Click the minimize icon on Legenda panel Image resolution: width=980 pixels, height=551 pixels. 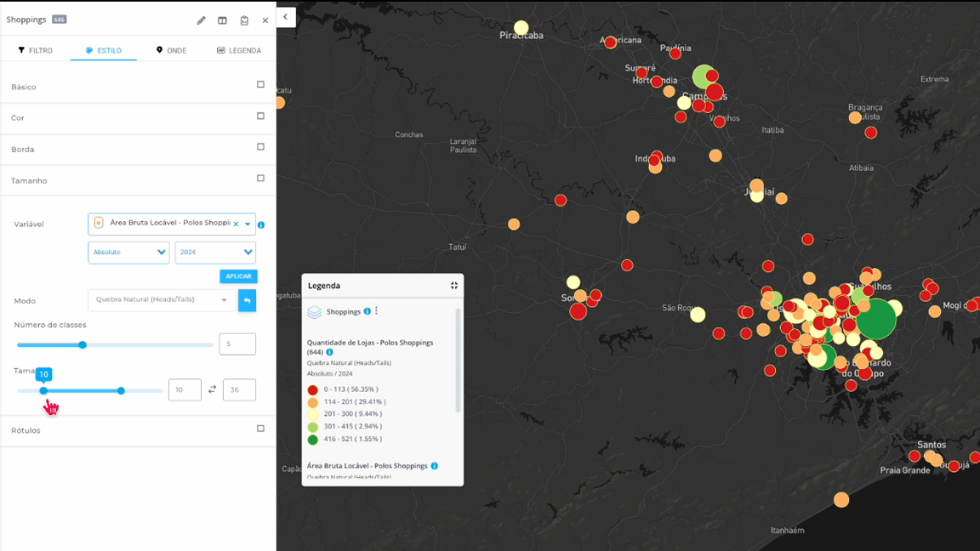(454, 286)
